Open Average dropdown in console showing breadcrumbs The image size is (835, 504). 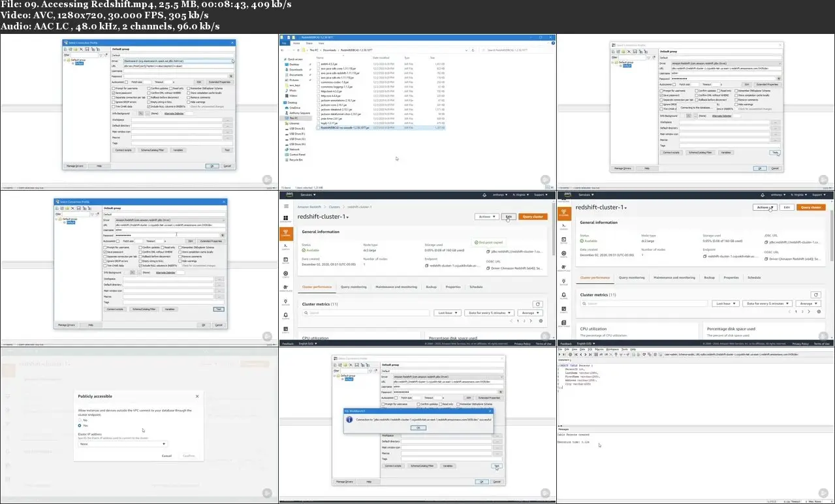click(530, 313)
